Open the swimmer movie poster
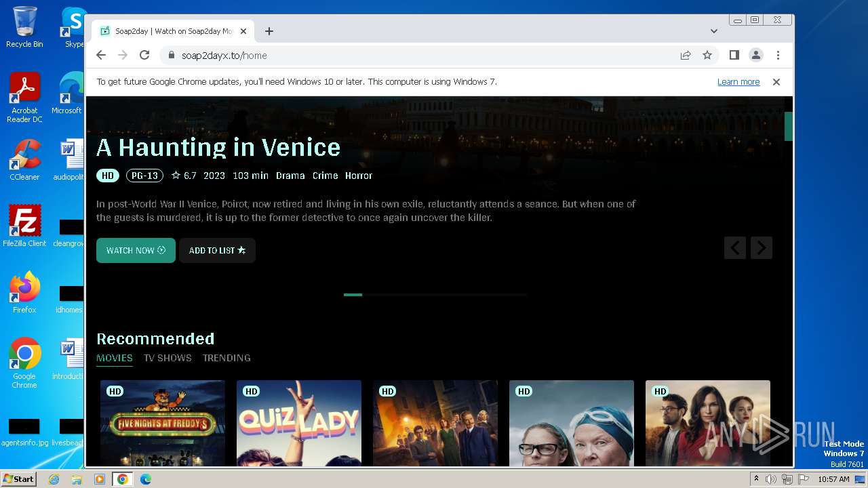 572,423
